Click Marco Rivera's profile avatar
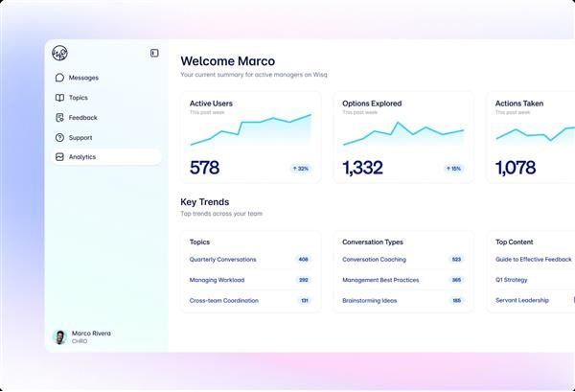Image resolution: width=575 pixels, height=392 pixels. tap(59, 337)
